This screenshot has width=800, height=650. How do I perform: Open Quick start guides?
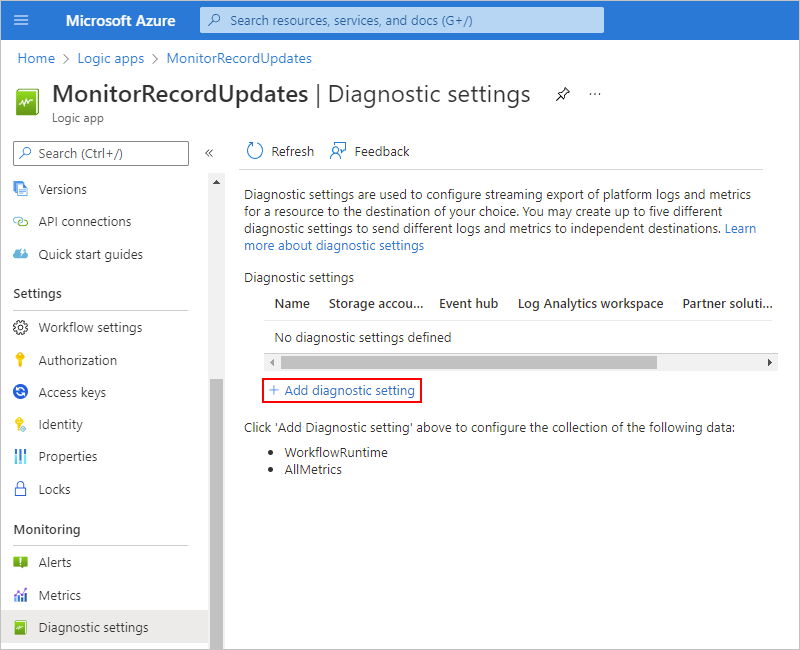tap(91, 254)
